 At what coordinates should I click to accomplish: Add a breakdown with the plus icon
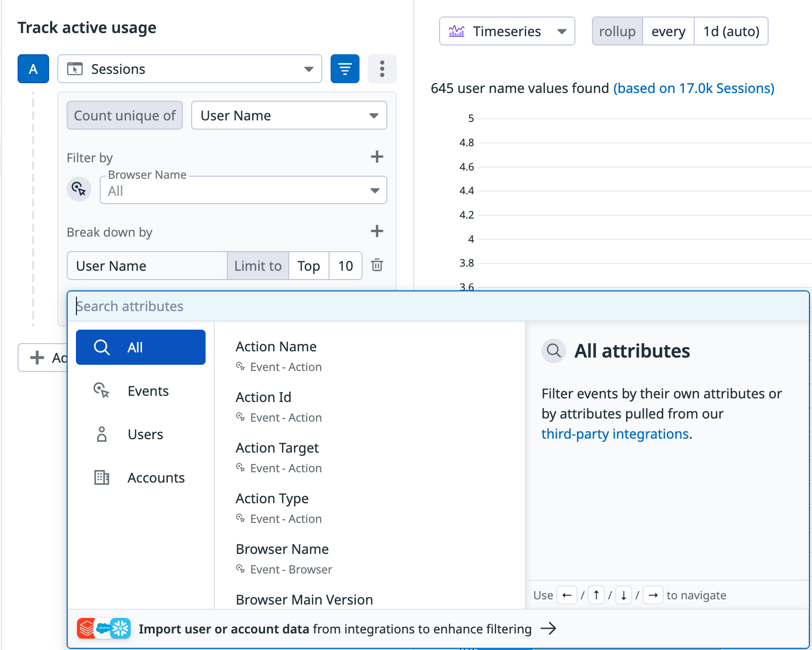(x=377, y=231)
